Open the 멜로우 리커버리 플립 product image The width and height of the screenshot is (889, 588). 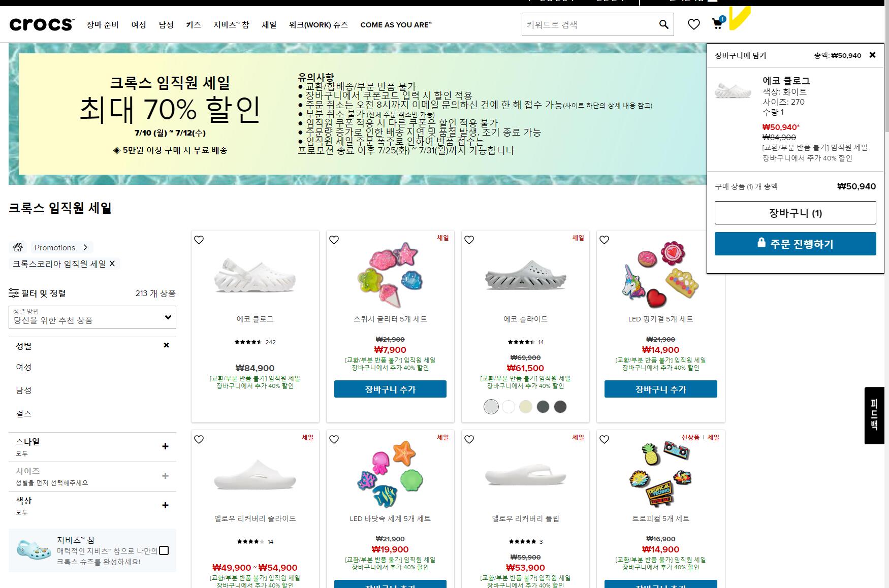tap(525, 475)
